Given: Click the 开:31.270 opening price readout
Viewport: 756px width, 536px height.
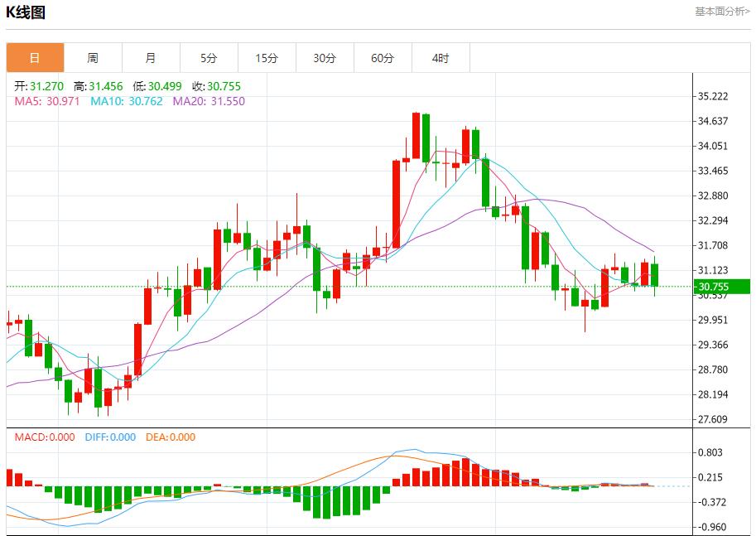Looking at the screenshot, I should pyautogui.click(x=39, y=86).
